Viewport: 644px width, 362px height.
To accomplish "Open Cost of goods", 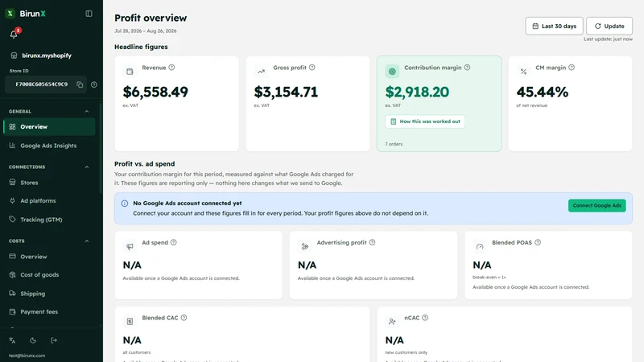I will [49, 274].
